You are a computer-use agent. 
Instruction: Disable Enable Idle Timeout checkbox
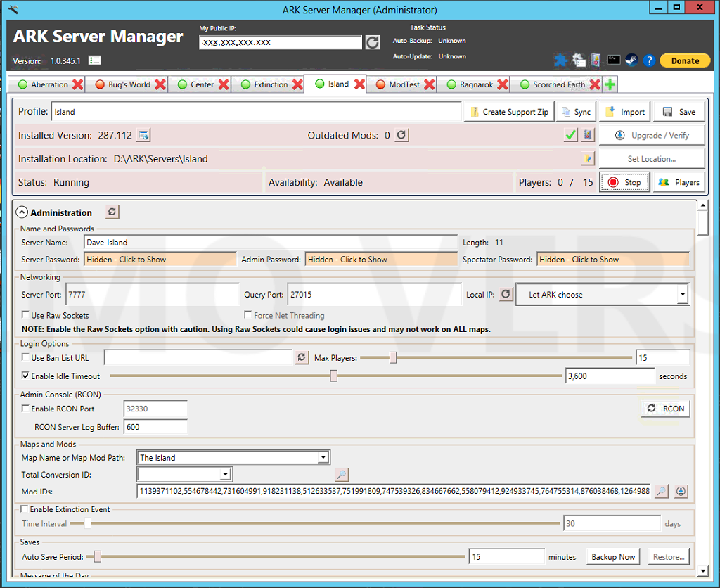(x=26, y=376)
